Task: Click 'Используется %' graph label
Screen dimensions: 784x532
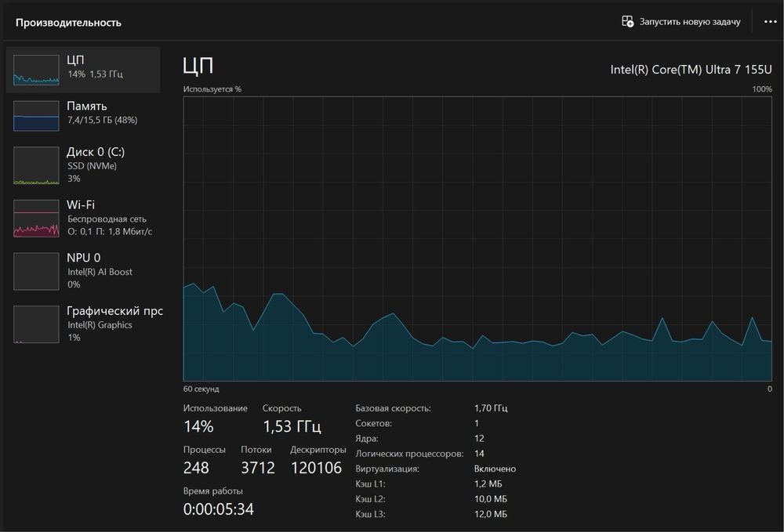Action: 212,89
